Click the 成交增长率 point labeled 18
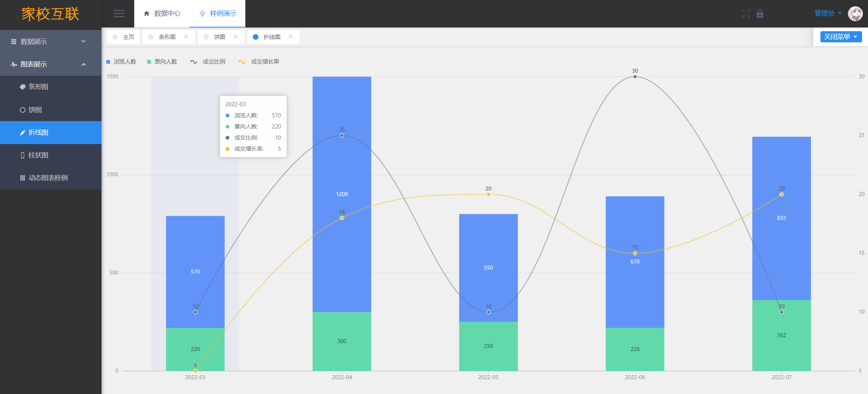 click(342, 218)
